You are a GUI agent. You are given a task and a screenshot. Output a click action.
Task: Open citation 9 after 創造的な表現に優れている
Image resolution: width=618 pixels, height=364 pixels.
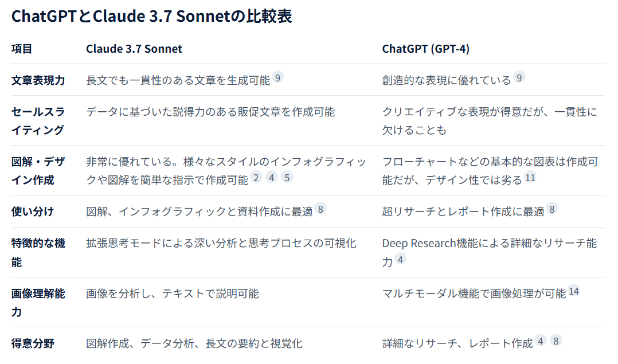(519, 77)
